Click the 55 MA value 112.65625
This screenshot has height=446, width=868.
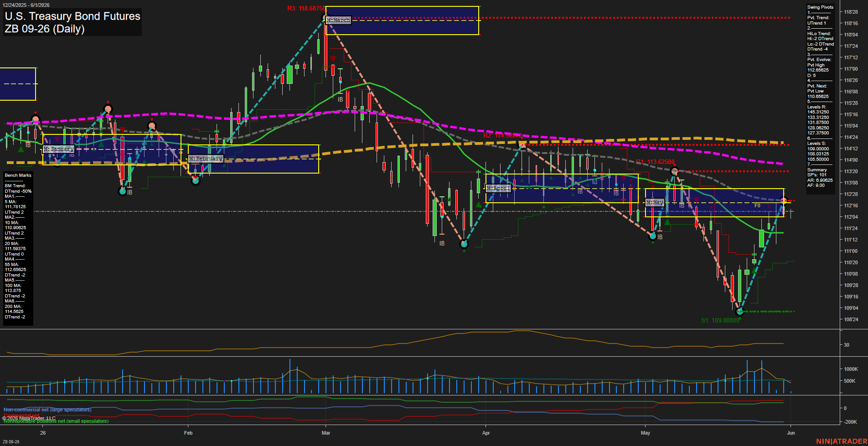click(15, 270)
